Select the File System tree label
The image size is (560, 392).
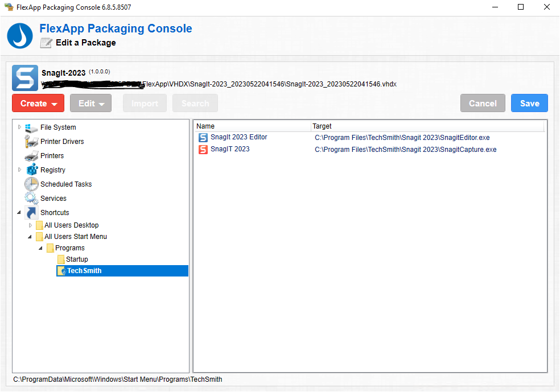tap(58, 127)
